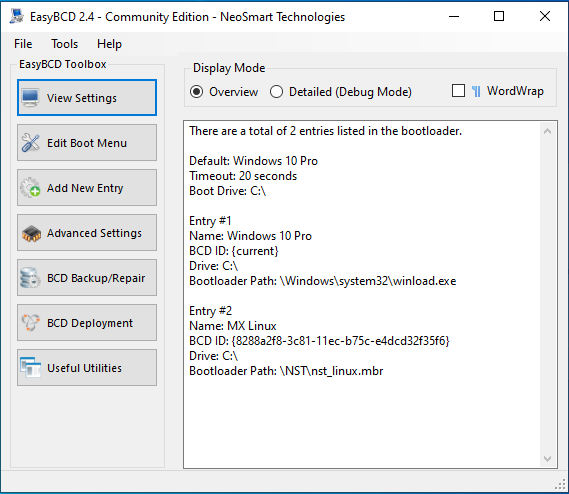Image resolution: width=569 pixels, height=494 pixels.
Task: Click the 'Default: Windows 10 Pro' line
Action: click(253, 161)
